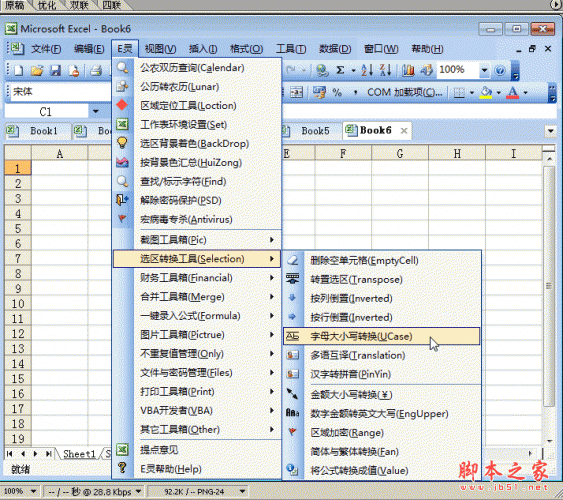The width and height of the screenshot is (563, 500).
Task: Click 提点意见 feedback entry
Action: tap(197, 450)
